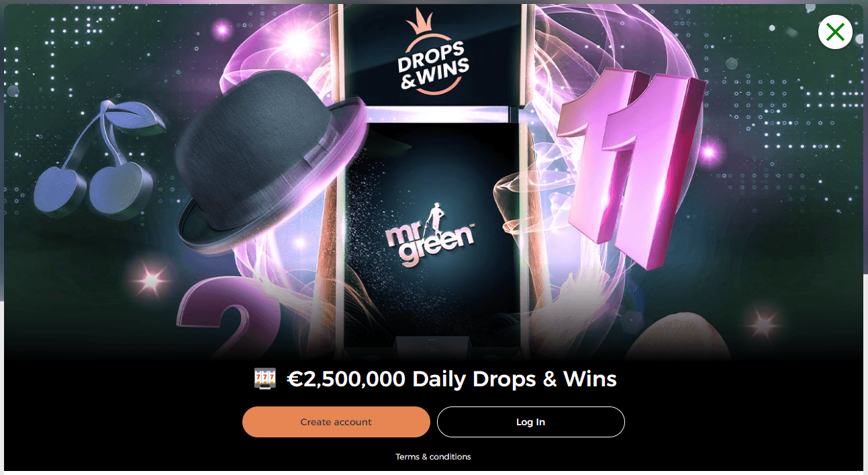Viewport: 868px width, 475px height.
Task: Open the Log In button
Action: [x=530, y=422]
